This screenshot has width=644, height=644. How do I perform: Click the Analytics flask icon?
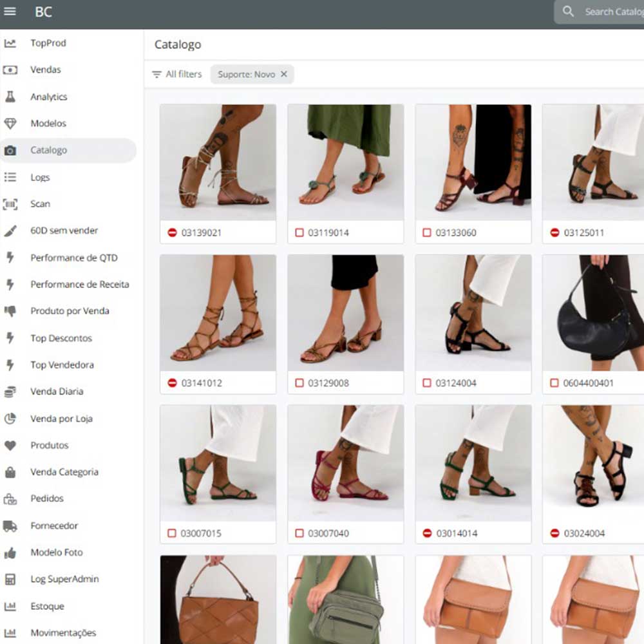pyautogui.click(x=10, y=97)
